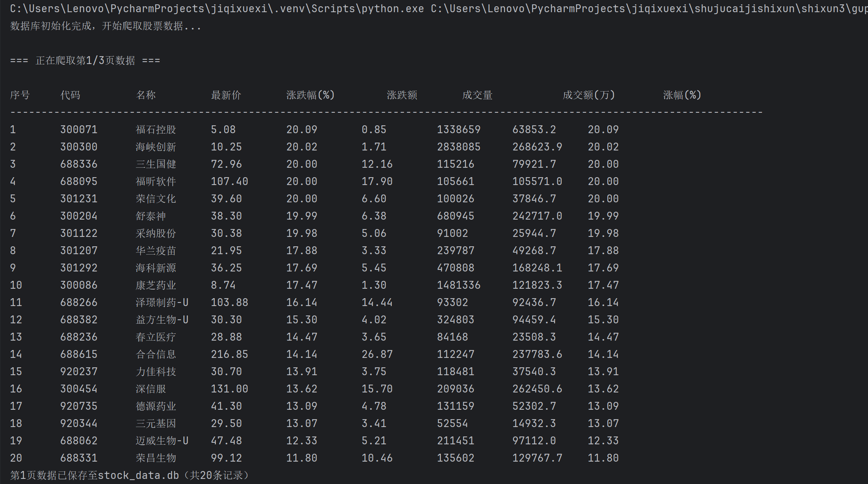Click the page 1/3 crawling header line

[x=85, y=60]
